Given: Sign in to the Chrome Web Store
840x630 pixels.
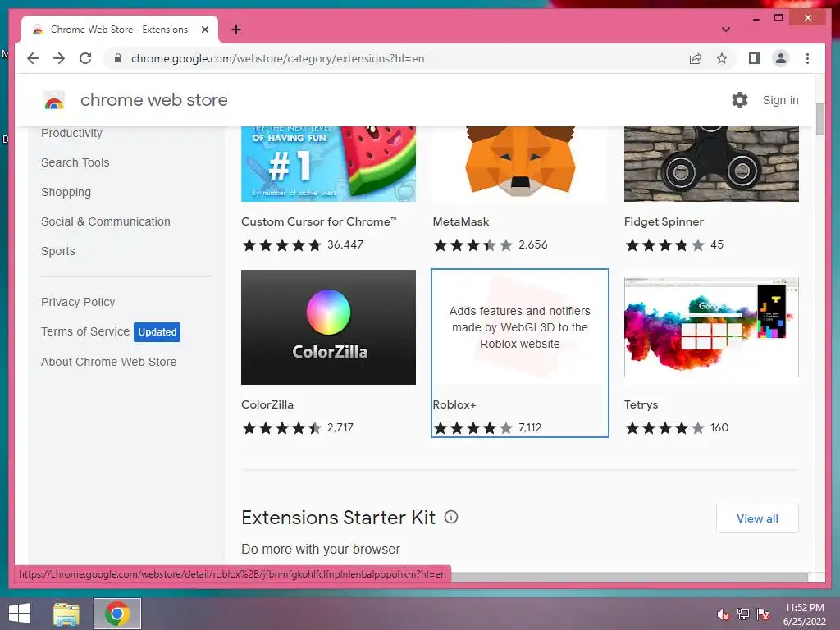Looking at the screenshot, I should pyautogui.click(x=781, y=100).
